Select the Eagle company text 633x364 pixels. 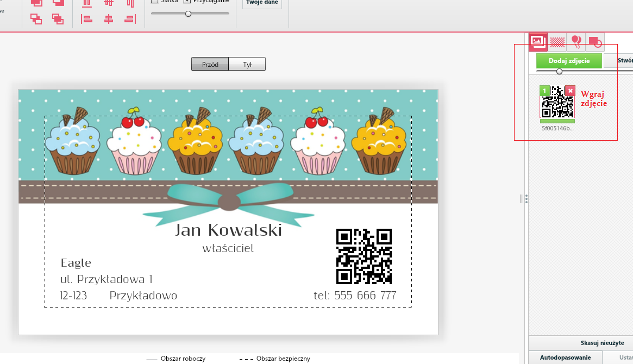[76, 263]
